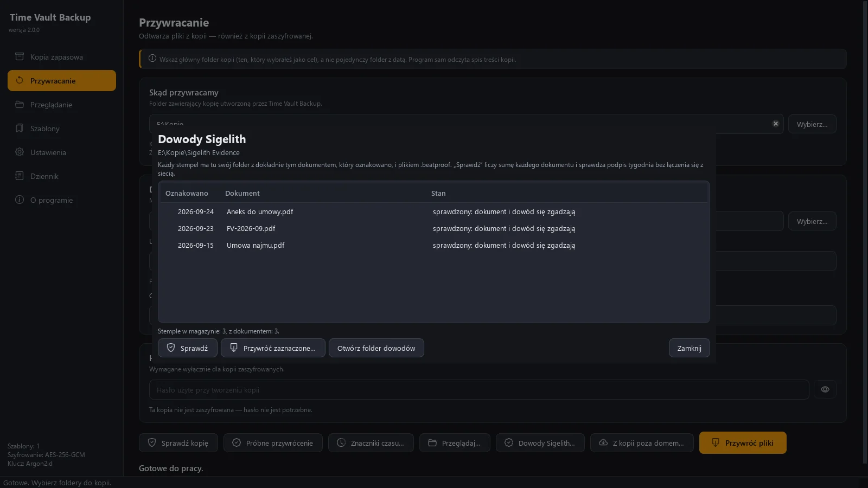This screenshot has width=868, height=488.
Task: Click the 'Klucz: Argon2id' sidebar text
Action: (x=30, y=464)
